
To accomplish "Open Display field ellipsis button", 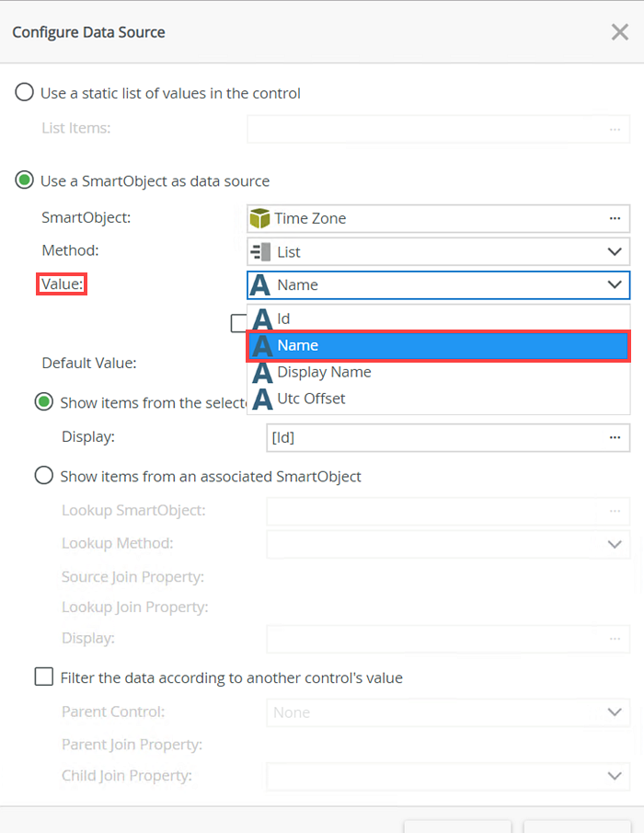I will [x=615, y=437].
